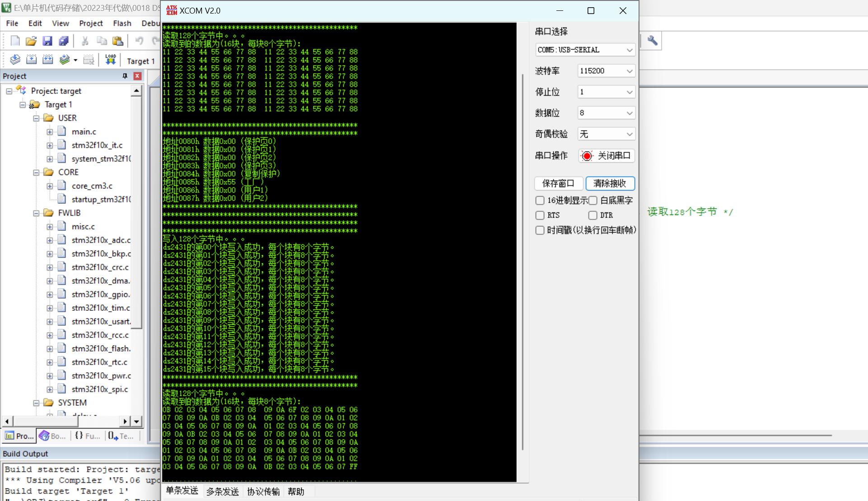This screenshot has height=501, width=868.
Task: Open the Debug menu
Action: click(154, 22)
